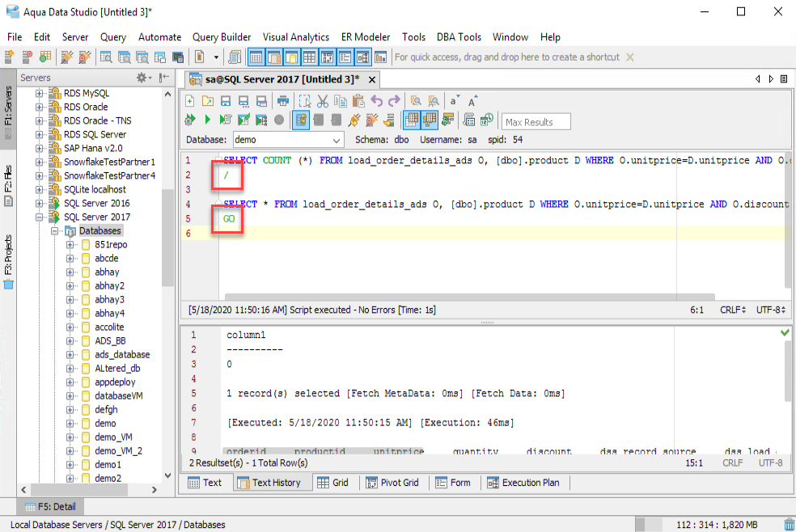Viewport: 796px width, 532px height.
Task: Open the ER Modeler menu
Action: pos(366,37)
